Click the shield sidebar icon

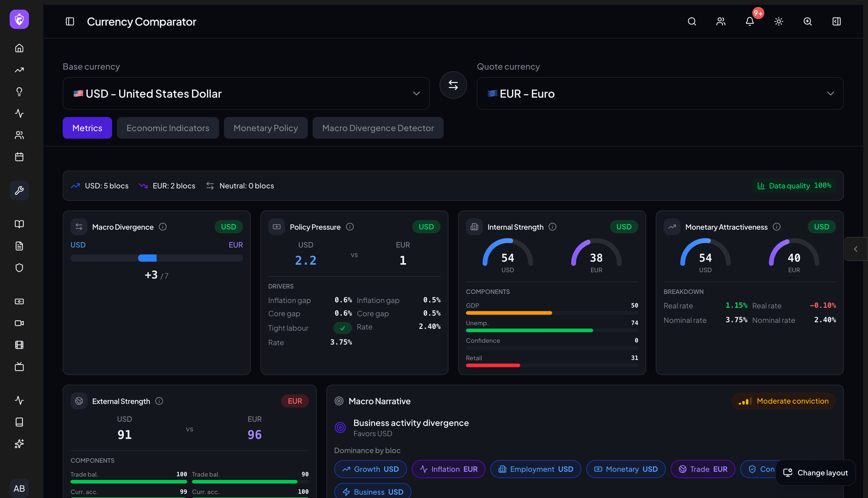(x=19, y=267)
